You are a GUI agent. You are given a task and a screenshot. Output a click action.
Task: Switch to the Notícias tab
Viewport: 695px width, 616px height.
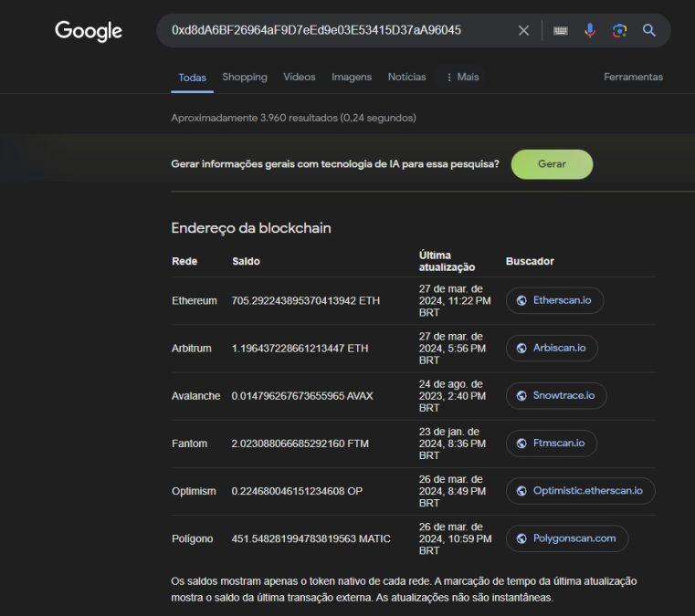click(x=407, y=77)
